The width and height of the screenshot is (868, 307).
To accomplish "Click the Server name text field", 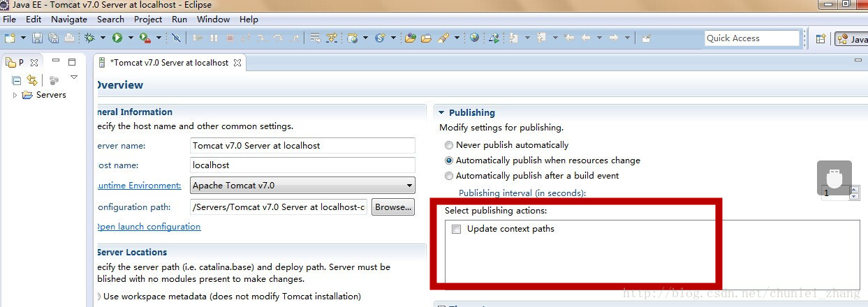I will point(302,146).
